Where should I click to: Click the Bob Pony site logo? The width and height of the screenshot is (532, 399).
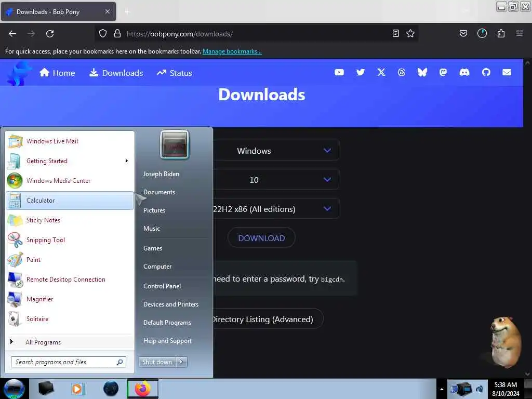(19, 73)
